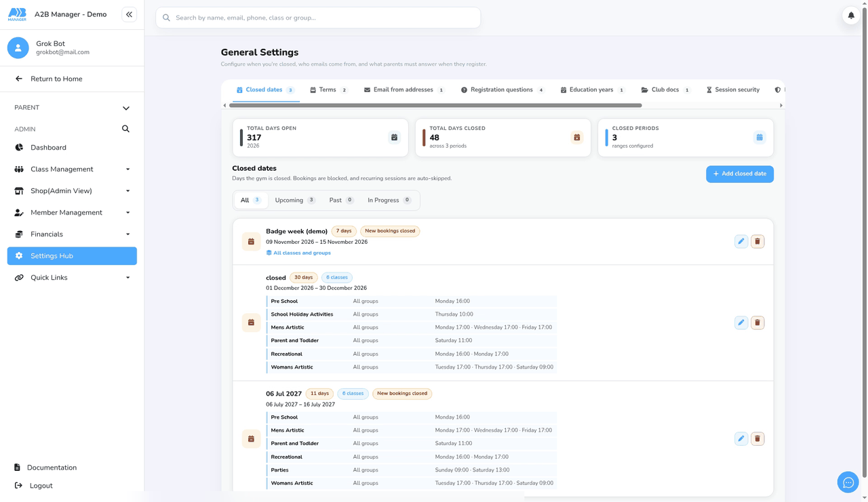Screen dimensions: 868x502
Task: Click the A2B Manager logo
Action: (x=17, y=14)
